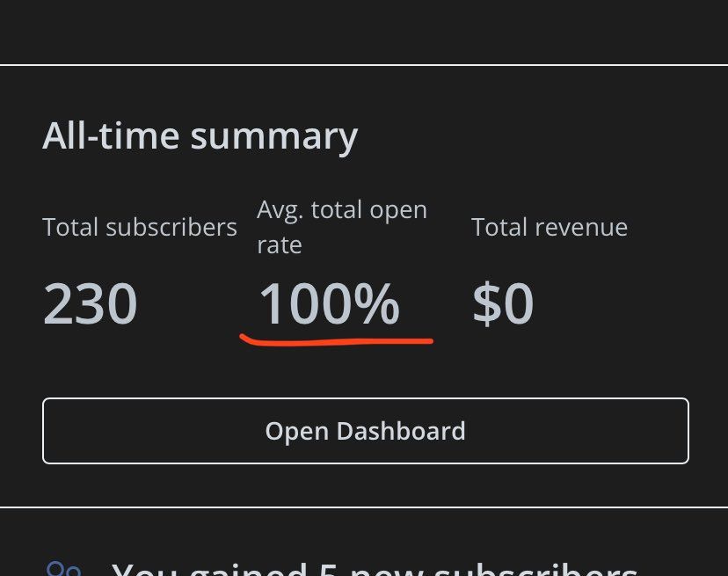Click the Total subscribers label

140,227
